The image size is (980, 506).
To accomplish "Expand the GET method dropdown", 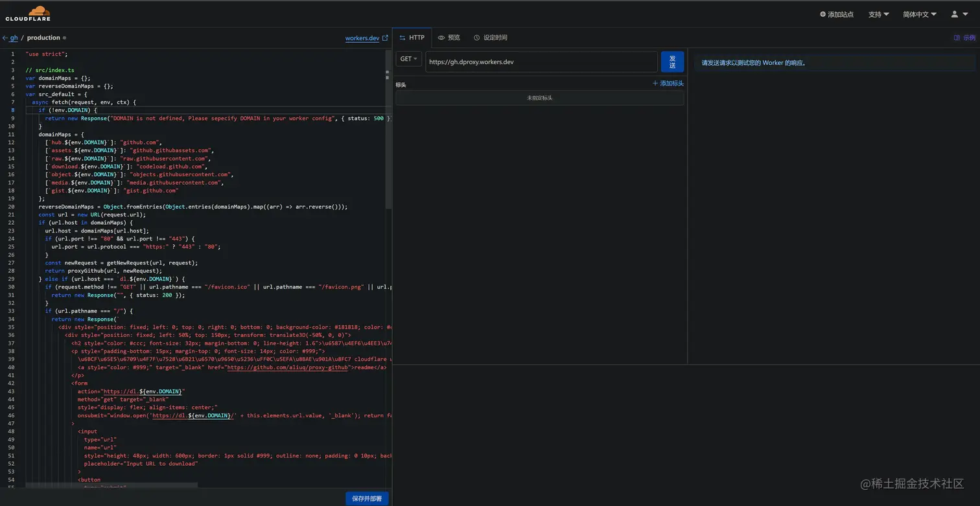I will 409,59.
